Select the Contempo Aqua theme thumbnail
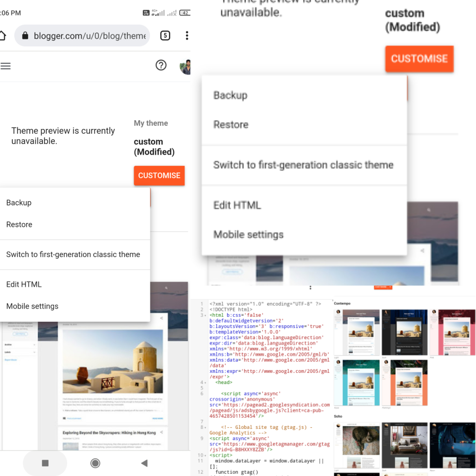This screenshot has width=476, height=476. (357, 383)
